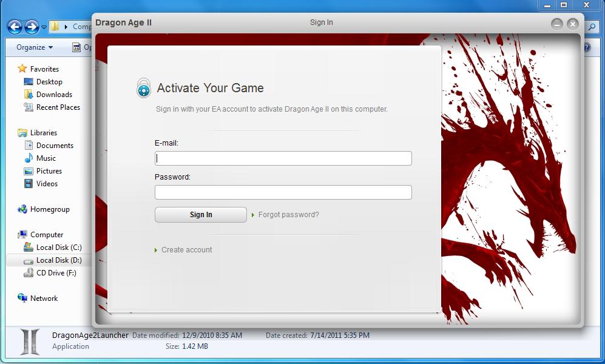Click the Network icon in the sidebar
605x364 pixels.
22,298
